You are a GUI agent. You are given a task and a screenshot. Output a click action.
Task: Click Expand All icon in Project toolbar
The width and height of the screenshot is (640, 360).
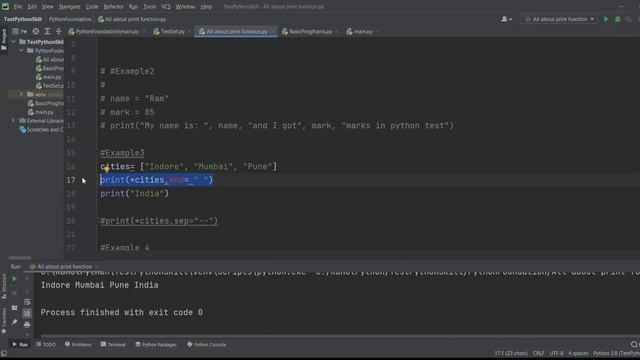tap(47, 31)
